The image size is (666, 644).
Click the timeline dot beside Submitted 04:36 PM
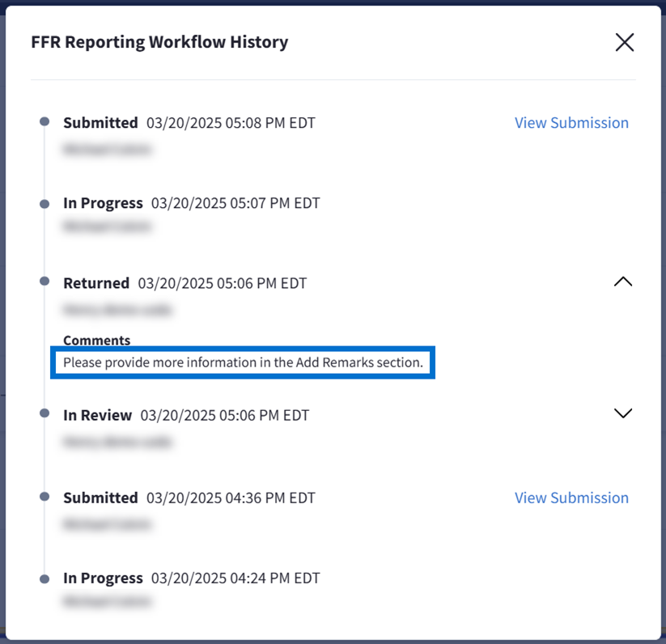point(45,497)
